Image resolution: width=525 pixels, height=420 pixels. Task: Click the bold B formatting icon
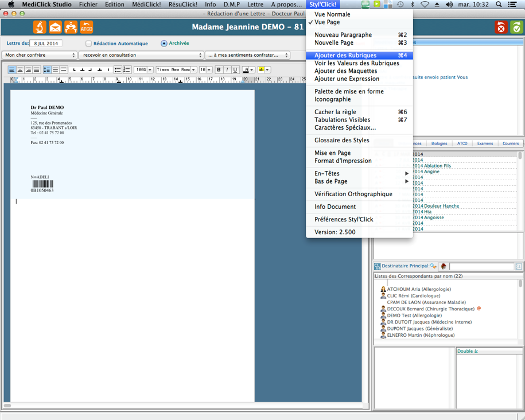(x=219, y=69)
